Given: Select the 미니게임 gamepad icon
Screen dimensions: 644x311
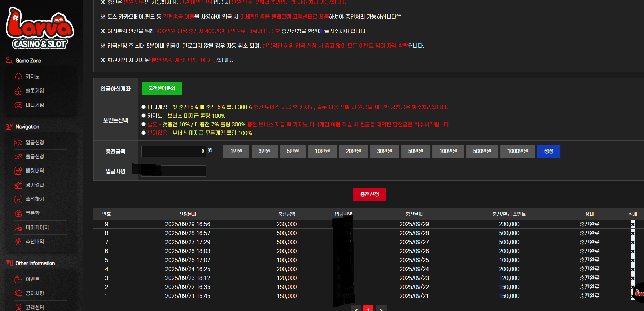Looking at the screenshot, I should [19, 105].
